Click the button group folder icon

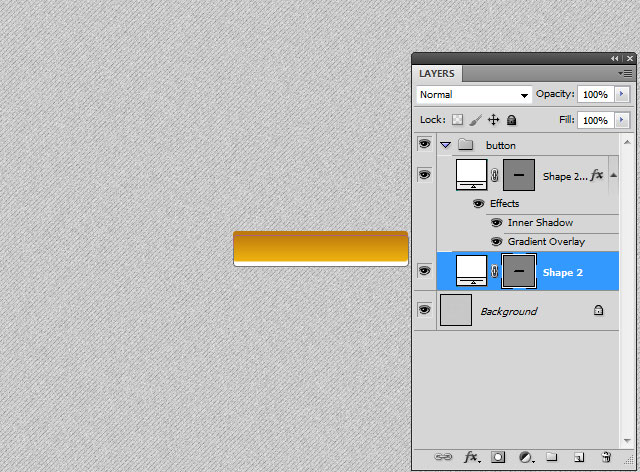[465, 145]
